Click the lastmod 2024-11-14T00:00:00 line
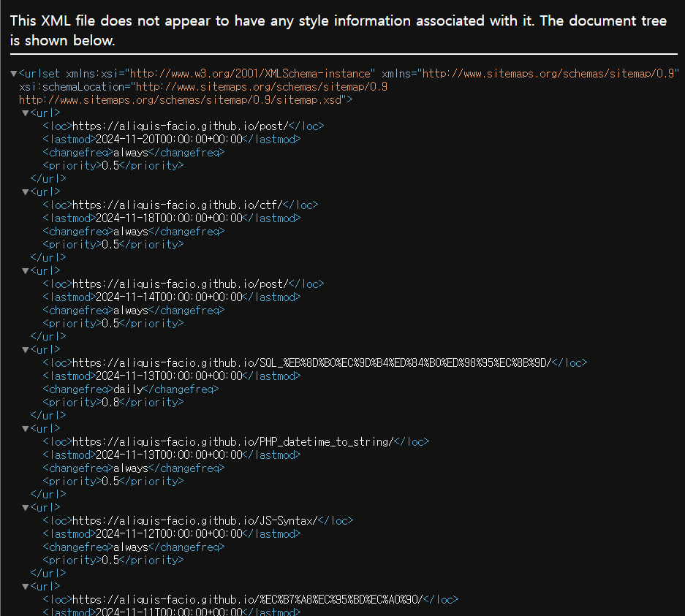685x616 pixels. [172, 297]
